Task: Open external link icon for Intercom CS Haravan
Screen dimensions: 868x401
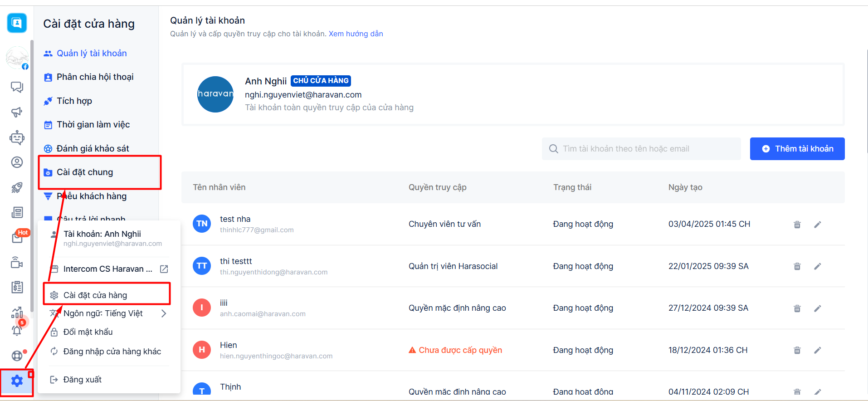Action: coord(164,269)
